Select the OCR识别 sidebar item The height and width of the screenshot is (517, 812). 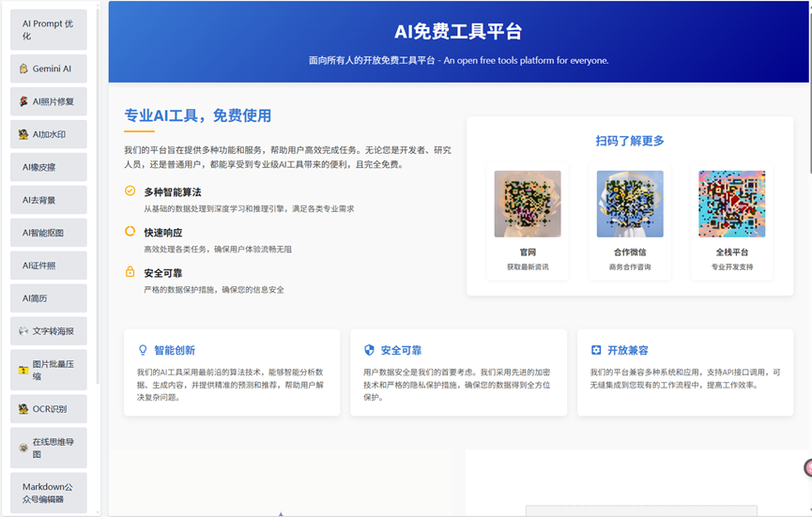point(49,409)
